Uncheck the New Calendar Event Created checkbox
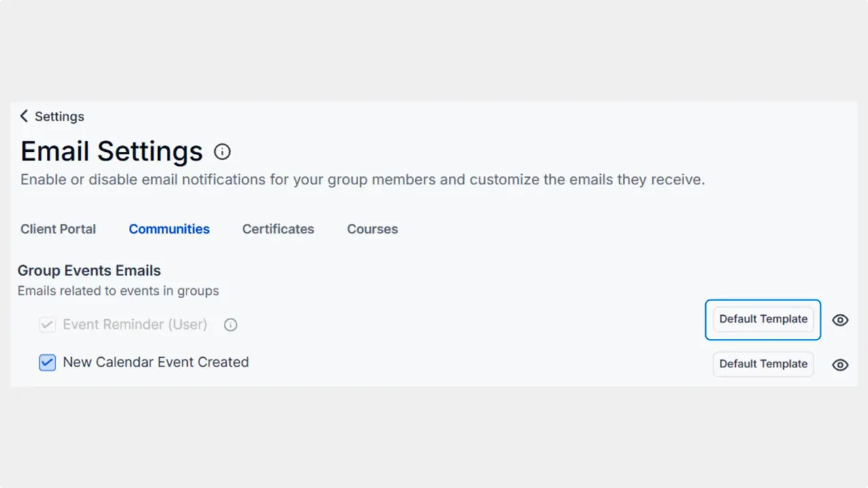The width and height of the screenshot is (868, 488). pyautogui.click(x=47, y=363)
